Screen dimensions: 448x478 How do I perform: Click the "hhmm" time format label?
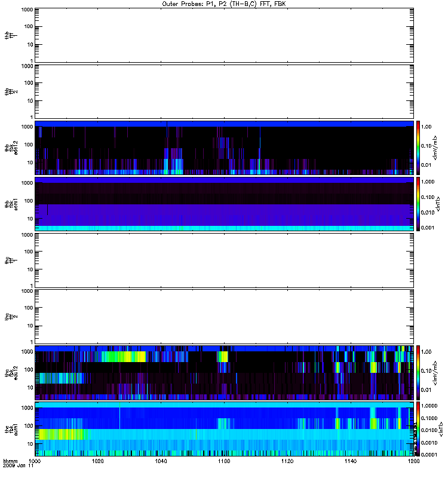tap(10, 461)
